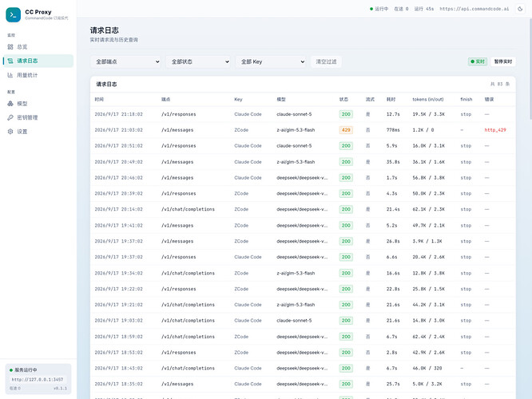
Task: Open the 用量统计 chart icon
Action: 10,75
